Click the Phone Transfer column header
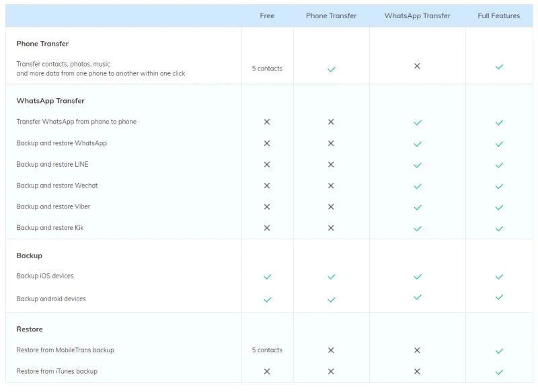The image size is (538, 392). pos(331,15)
